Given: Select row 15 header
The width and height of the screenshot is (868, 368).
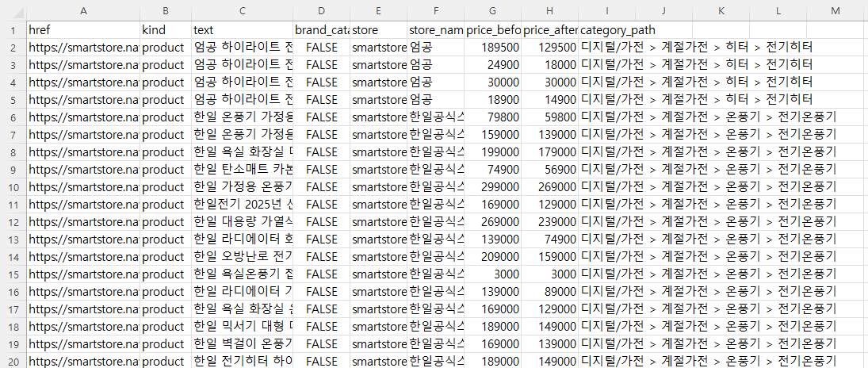Looking at the screenshot, I should pyautogui.click(x=13, y=274).
